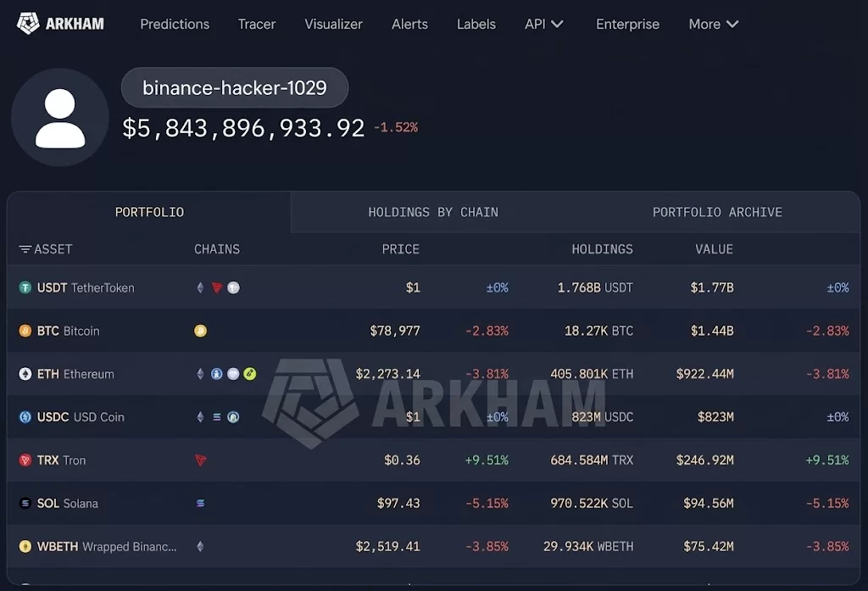Click the 684.584M TRX holdings cell

[x=591, y=460]
